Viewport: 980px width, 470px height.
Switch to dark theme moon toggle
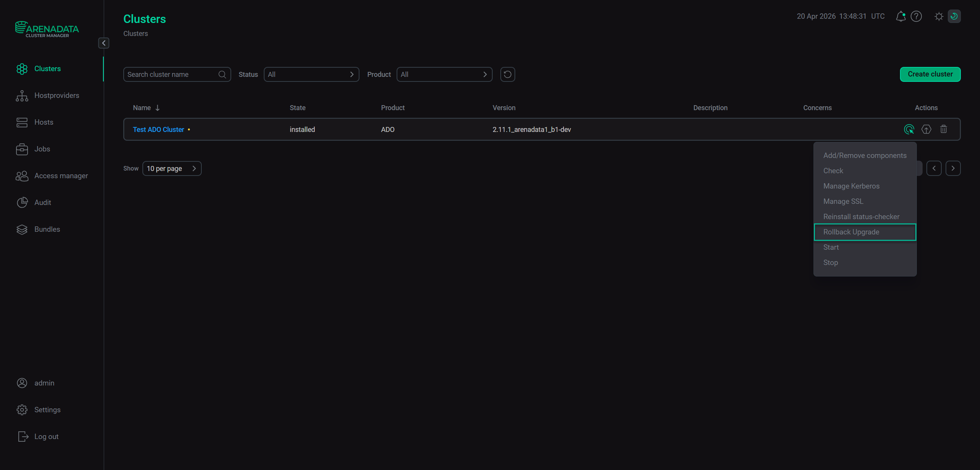pos(954,16)
